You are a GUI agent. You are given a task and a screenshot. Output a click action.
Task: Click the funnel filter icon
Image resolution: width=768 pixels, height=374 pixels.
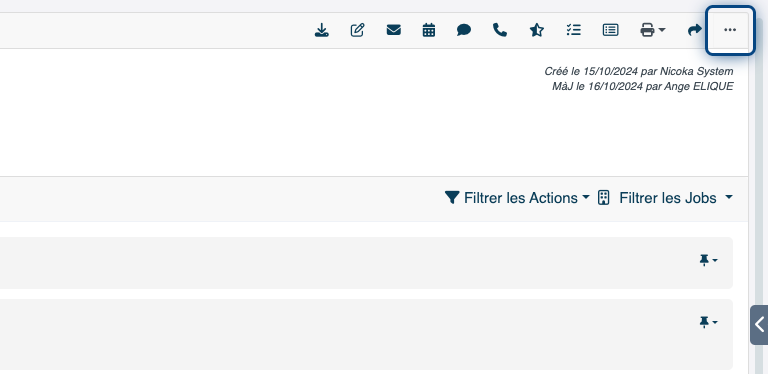pyautogui.click(x=452, y=198)
